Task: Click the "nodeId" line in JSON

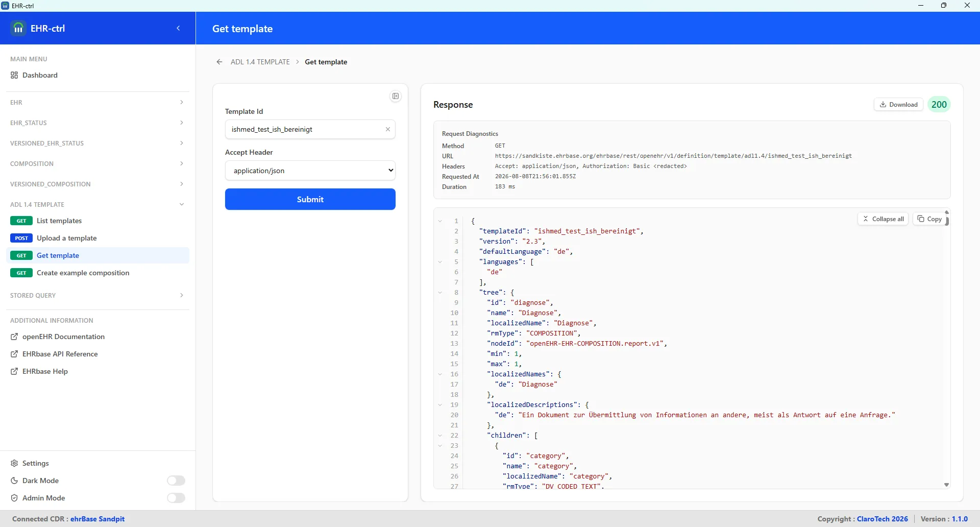Action: (x=577, y=344)
